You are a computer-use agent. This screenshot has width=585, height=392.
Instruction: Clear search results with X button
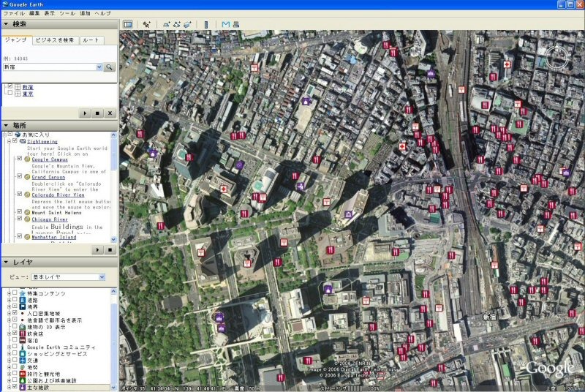[x=110, y=113]
